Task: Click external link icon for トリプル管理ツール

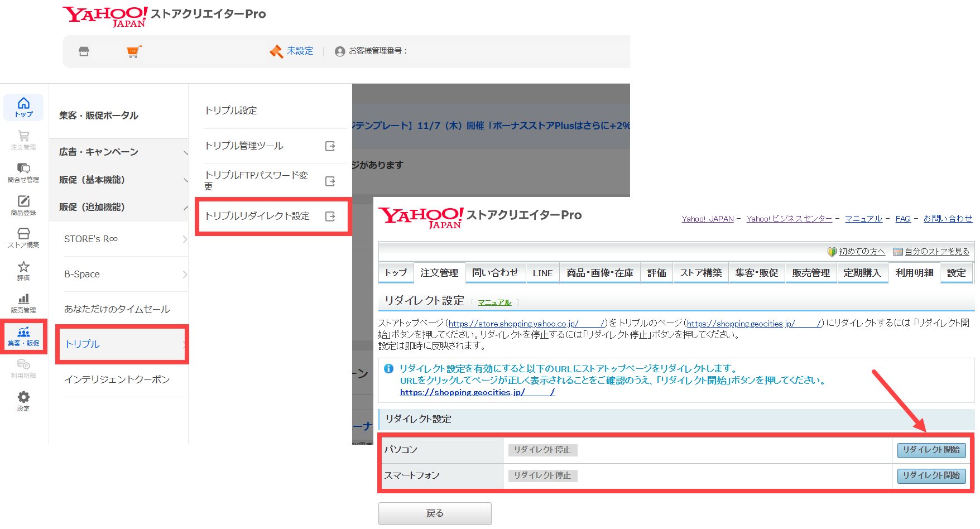Action: point(330,146)
